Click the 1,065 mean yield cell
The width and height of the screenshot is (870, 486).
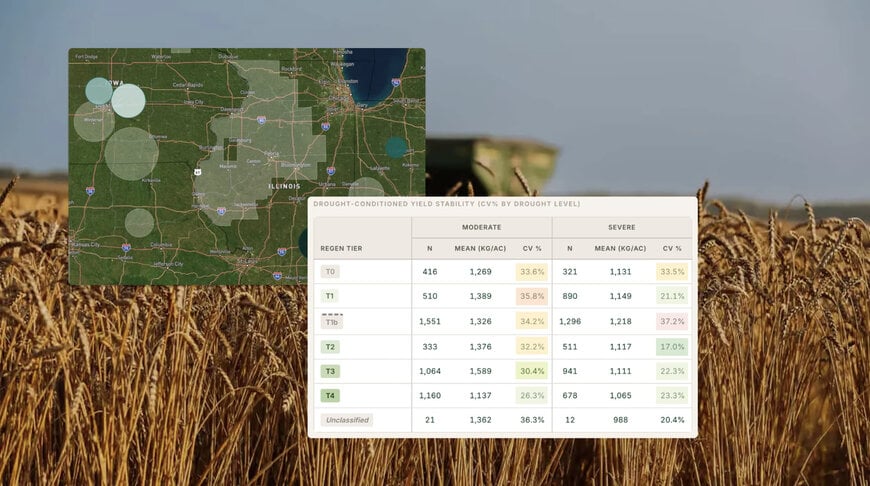click(620, 396)
